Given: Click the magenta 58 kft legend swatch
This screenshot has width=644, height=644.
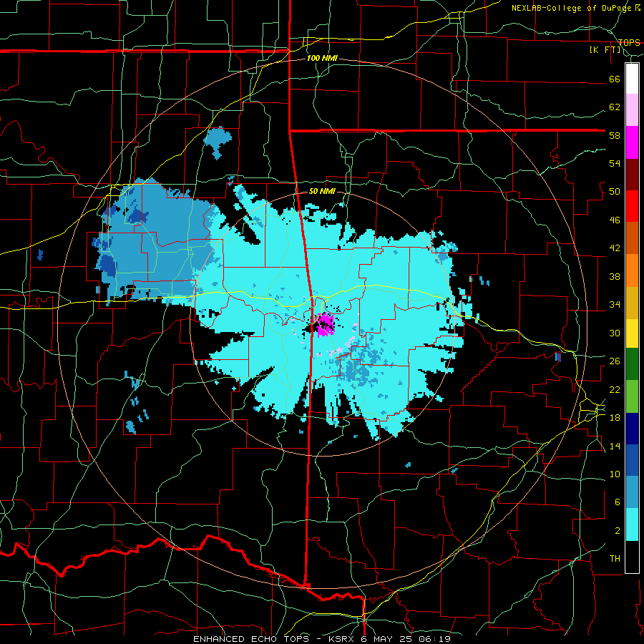Looking at the screenshot, I should click(632, 142).
